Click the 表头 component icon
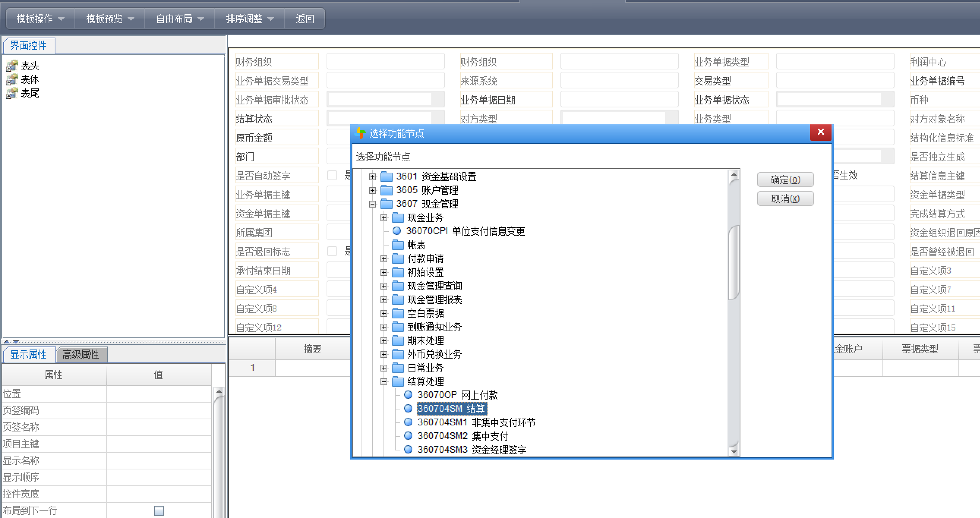This screenshot has height=518, width=980. click(12, 66)
